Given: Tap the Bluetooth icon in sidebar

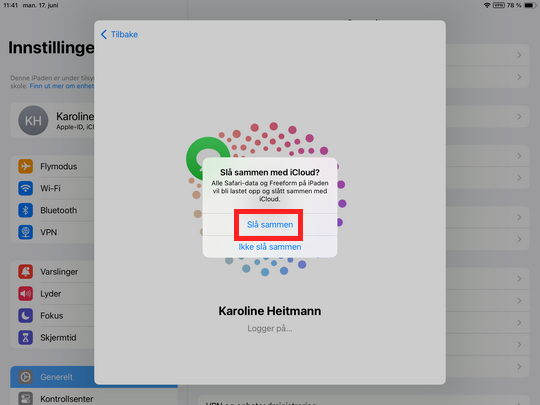Looking at the screenshot, I should pyautogui.click(x=25, y=210).
